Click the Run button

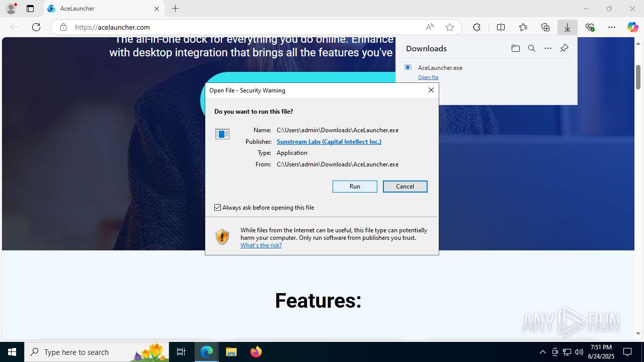pyautogui.click(x=355, y=187)
